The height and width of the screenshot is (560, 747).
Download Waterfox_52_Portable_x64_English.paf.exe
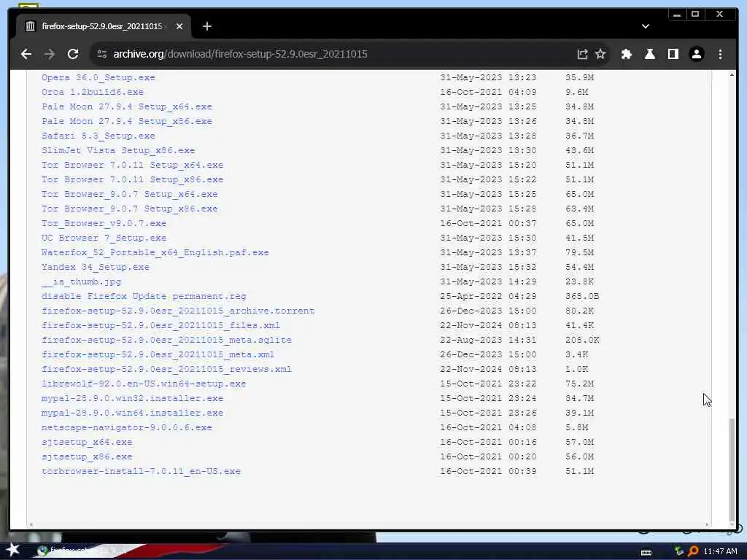(x=155, y=252)
